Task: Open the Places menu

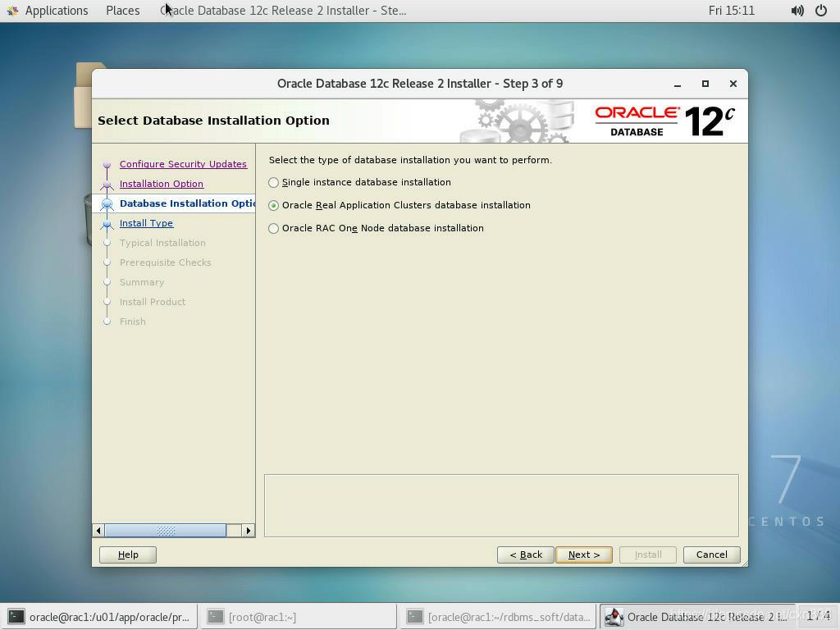Action: tap(122, 10)
